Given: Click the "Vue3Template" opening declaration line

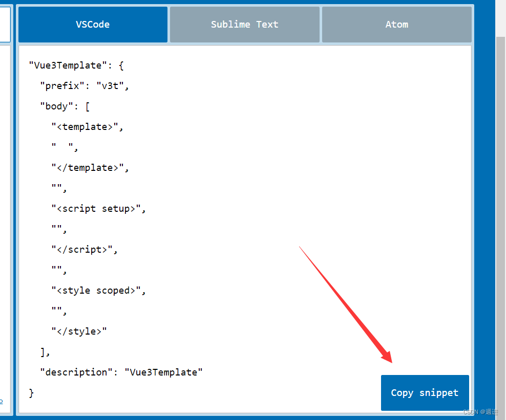Looking at the screenshot, I should [x=75, y=65].
